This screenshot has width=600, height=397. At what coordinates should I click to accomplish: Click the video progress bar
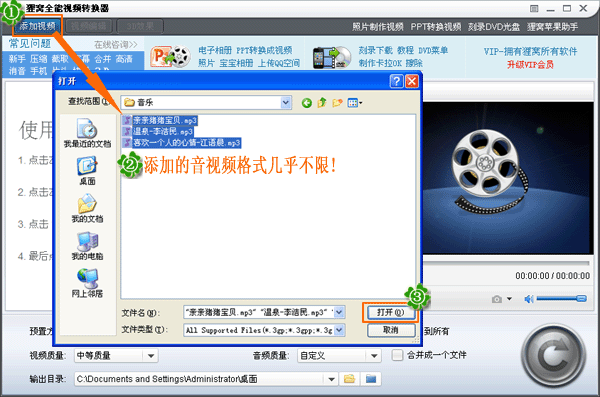tap(506, 263)
